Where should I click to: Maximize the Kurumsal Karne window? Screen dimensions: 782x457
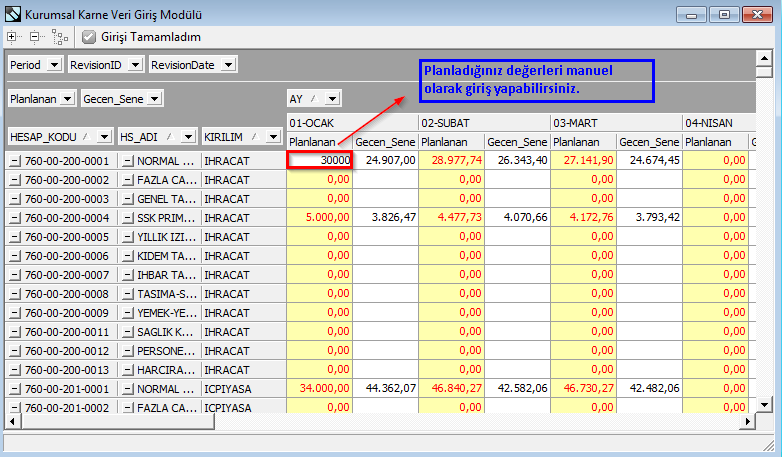(x=724, y=14)
